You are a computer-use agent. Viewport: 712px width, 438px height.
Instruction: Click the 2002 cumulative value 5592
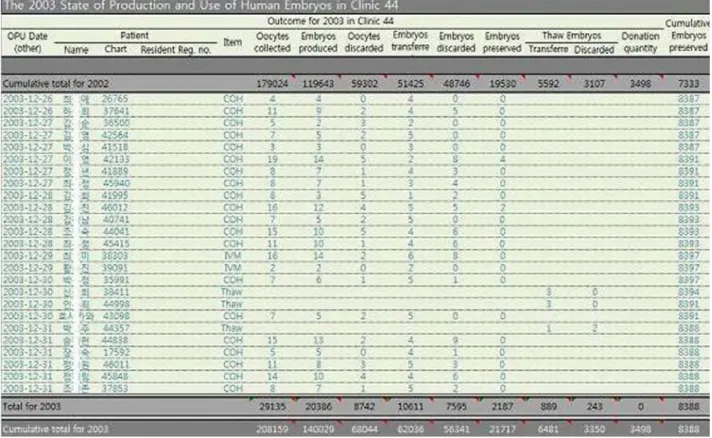tap(549, 84)
